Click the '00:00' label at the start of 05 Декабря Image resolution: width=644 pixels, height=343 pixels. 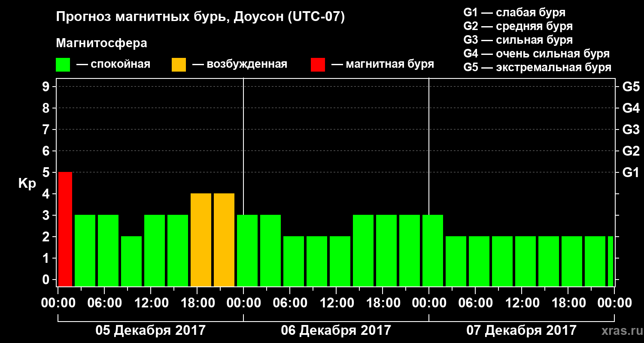(58, 303)
